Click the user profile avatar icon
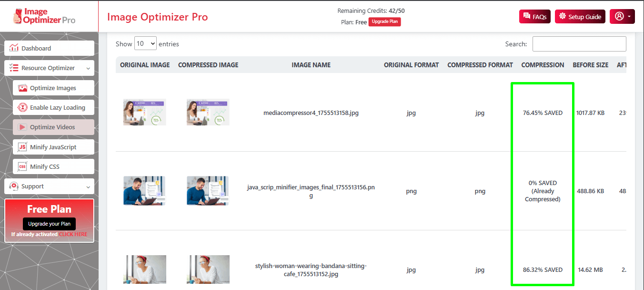 click(619, 16)
